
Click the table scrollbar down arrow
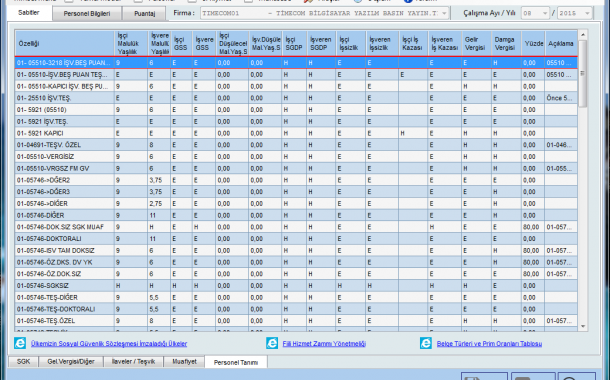[583, 326]
